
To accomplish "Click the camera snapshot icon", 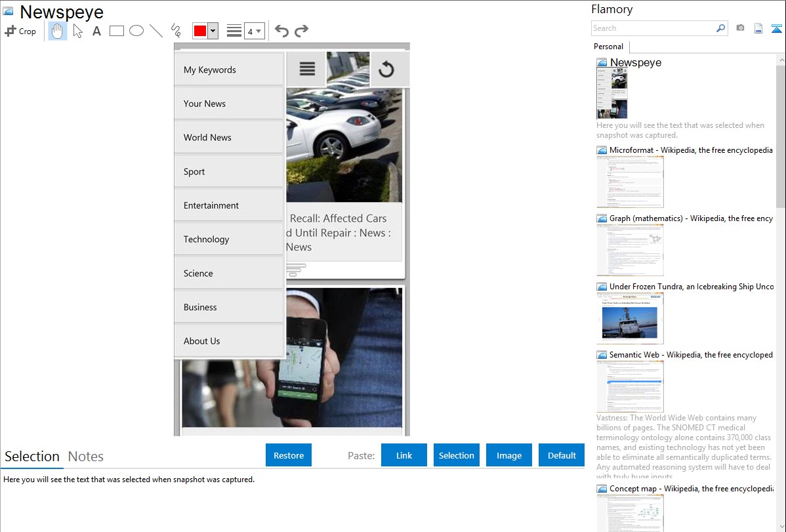I will (740, 28).
